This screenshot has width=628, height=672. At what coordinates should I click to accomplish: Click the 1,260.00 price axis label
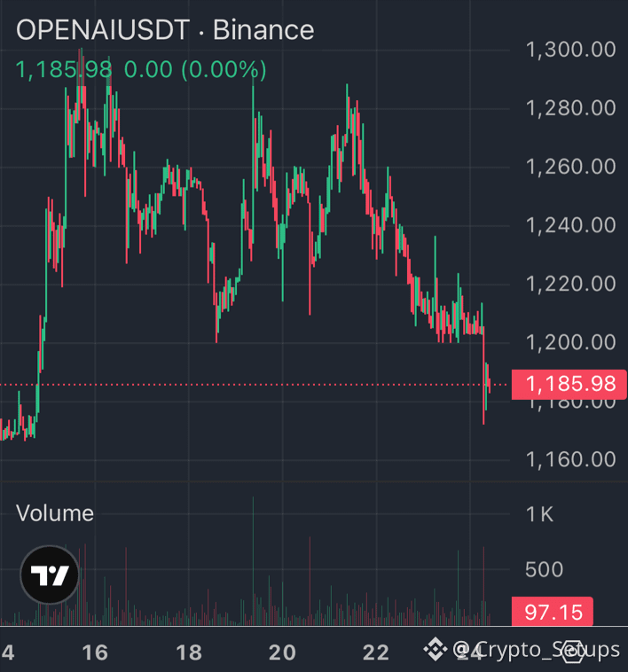coord(571,167)
